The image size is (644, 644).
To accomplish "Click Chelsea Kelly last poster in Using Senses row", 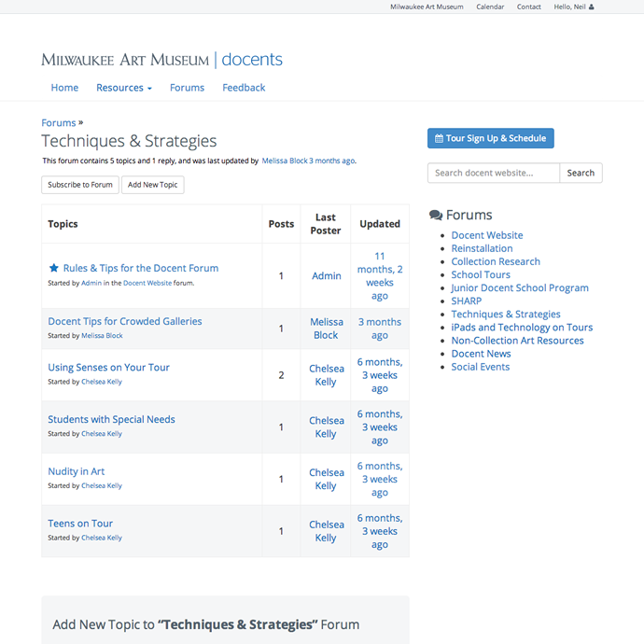I will [x=326, y=375].
